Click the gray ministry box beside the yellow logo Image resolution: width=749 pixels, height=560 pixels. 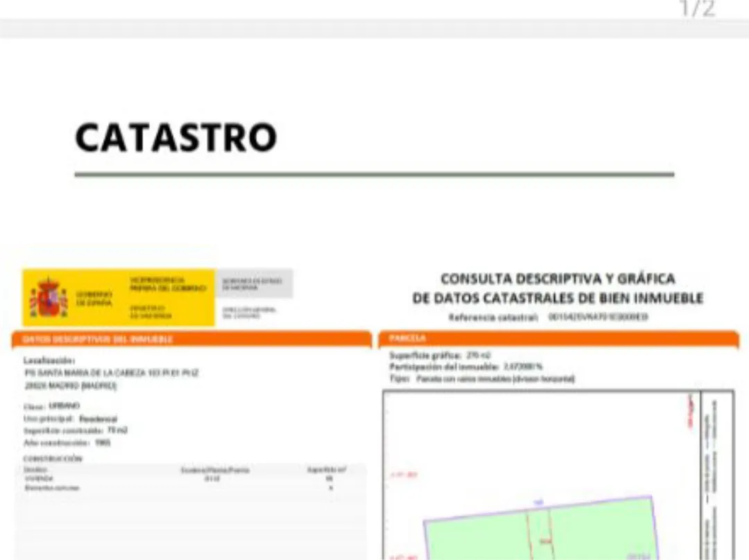[x=253, y=283]
